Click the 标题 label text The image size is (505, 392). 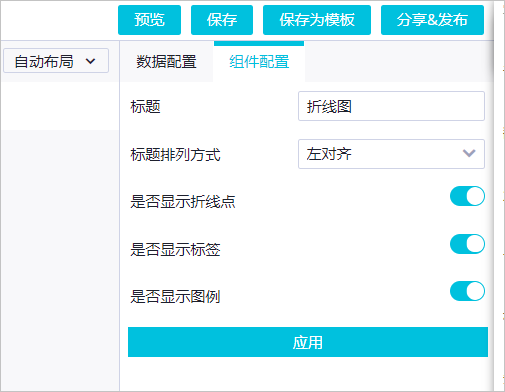[145, 107]
